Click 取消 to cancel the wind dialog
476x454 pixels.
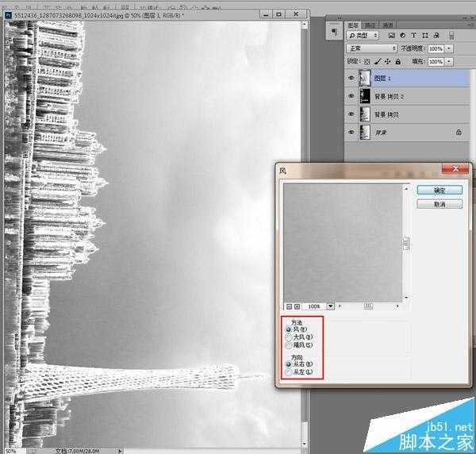(440, 204)
